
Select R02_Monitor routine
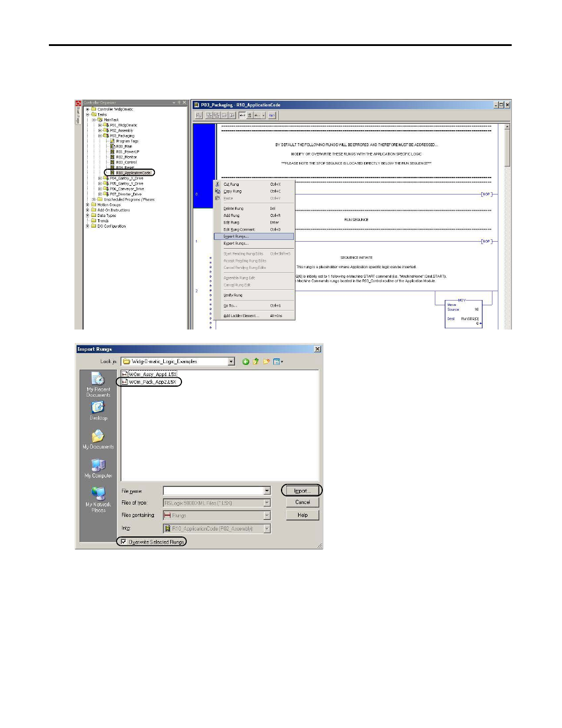click(124, 157)
